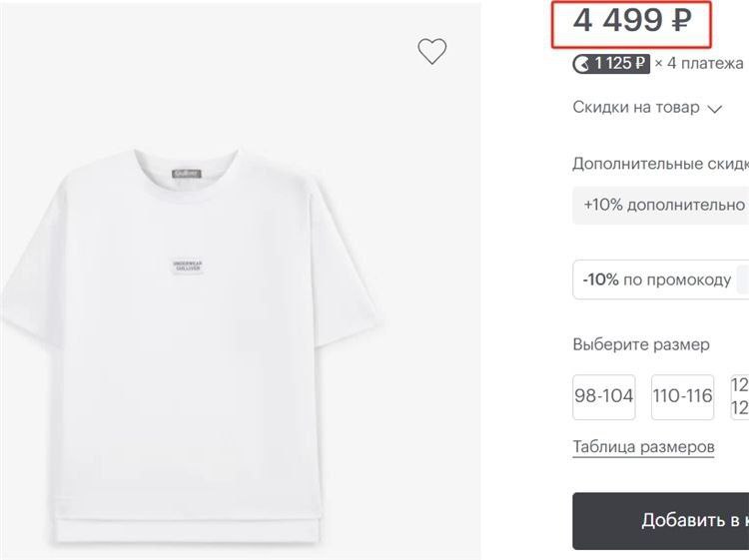Click the -10% по промокоду field
The image size is (749, 560).
(661, 280)
